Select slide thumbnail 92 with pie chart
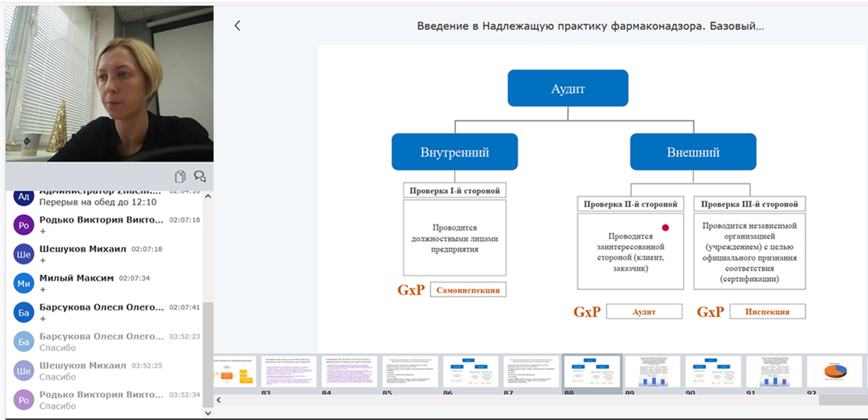Viewport: 868px width, 420px height. [834, 371]
